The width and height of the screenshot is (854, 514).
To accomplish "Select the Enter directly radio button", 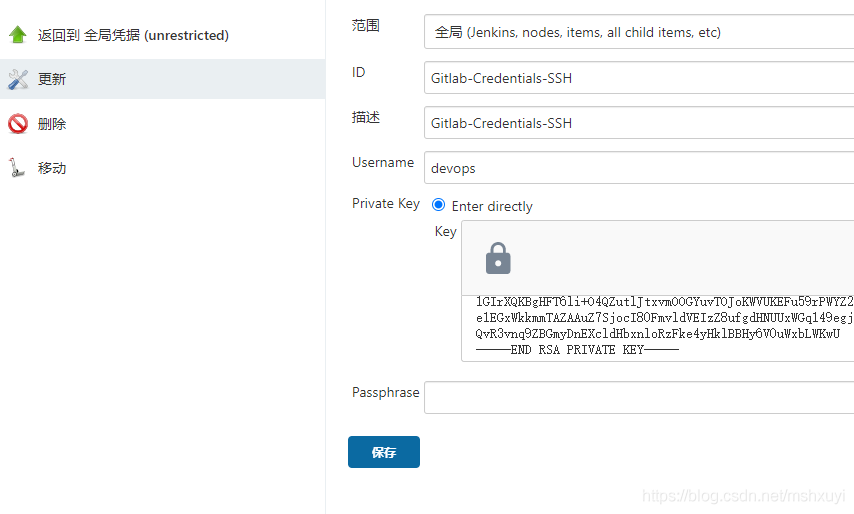I will coord(438,205).
